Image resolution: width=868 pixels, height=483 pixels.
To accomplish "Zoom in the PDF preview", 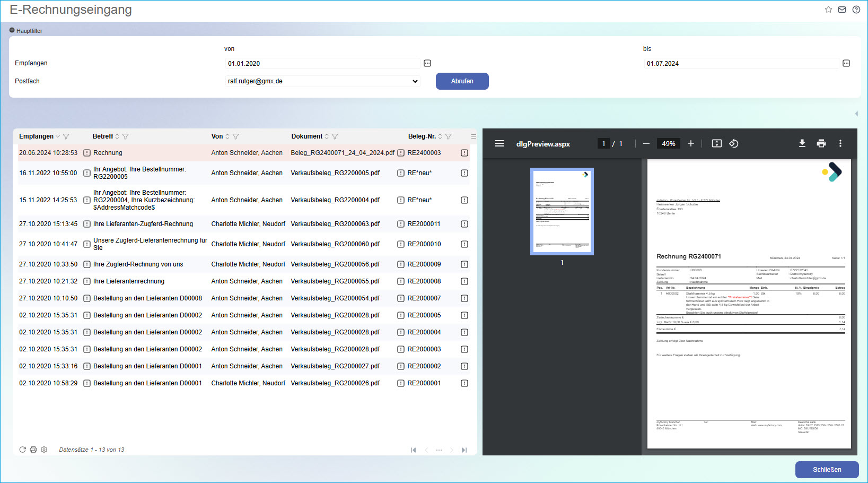I will click(x=691, y=143).
